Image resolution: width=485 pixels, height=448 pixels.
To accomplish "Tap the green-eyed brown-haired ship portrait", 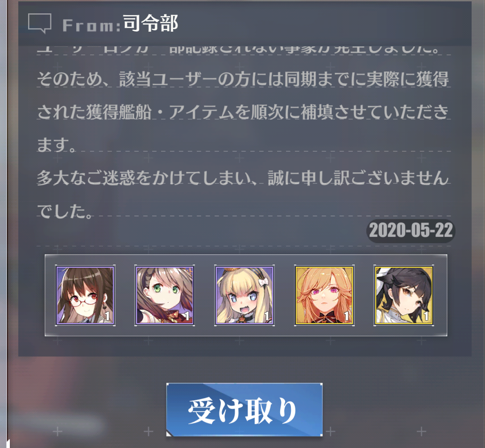I will (165, 295).
